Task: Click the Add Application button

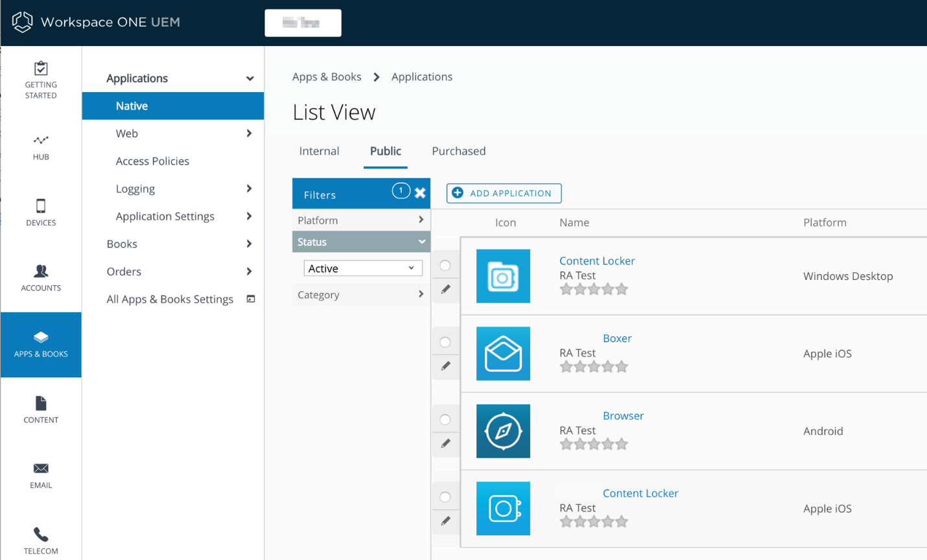Action: click(504, 193)
